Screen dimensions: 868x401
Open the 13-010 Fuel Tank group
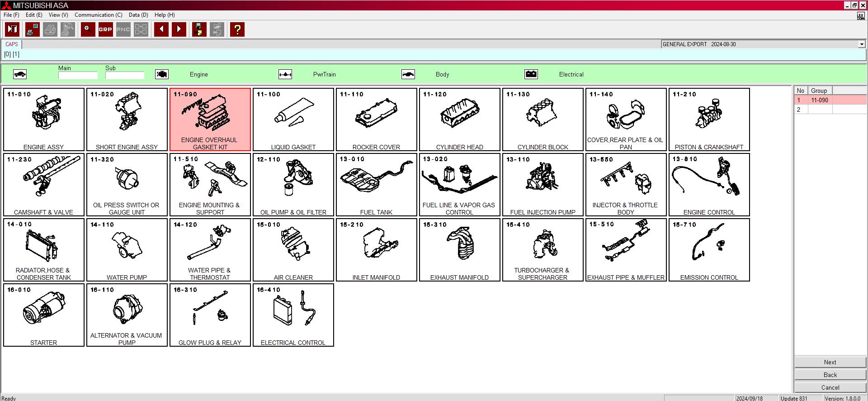coord(376,185)
